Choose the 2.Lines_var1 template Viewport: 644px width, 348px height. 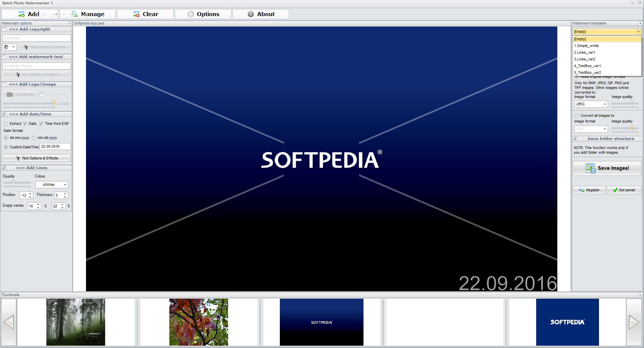(607, 53)
